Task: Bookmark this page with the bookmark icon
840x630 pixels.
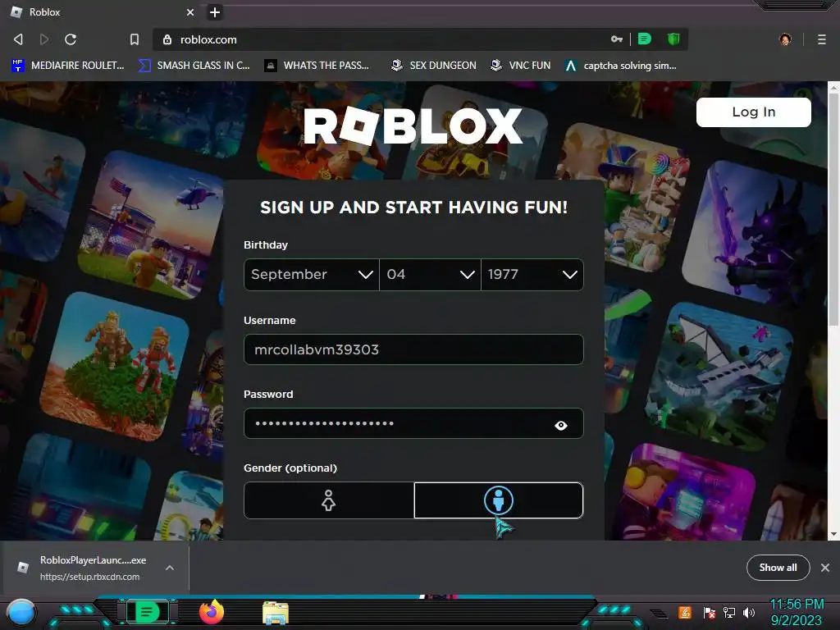Action: tap(135, 39)
